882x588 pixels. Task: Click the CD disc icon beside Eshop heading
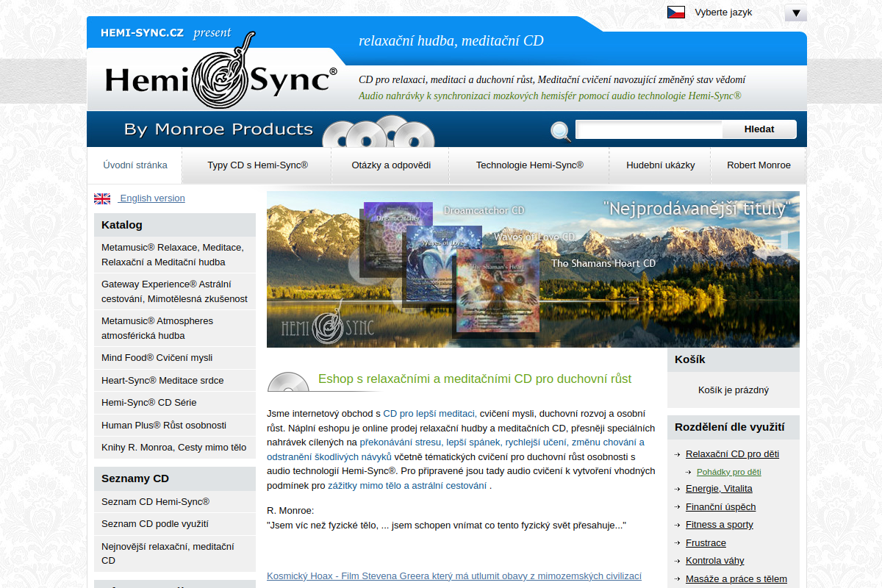coord(288,382)
